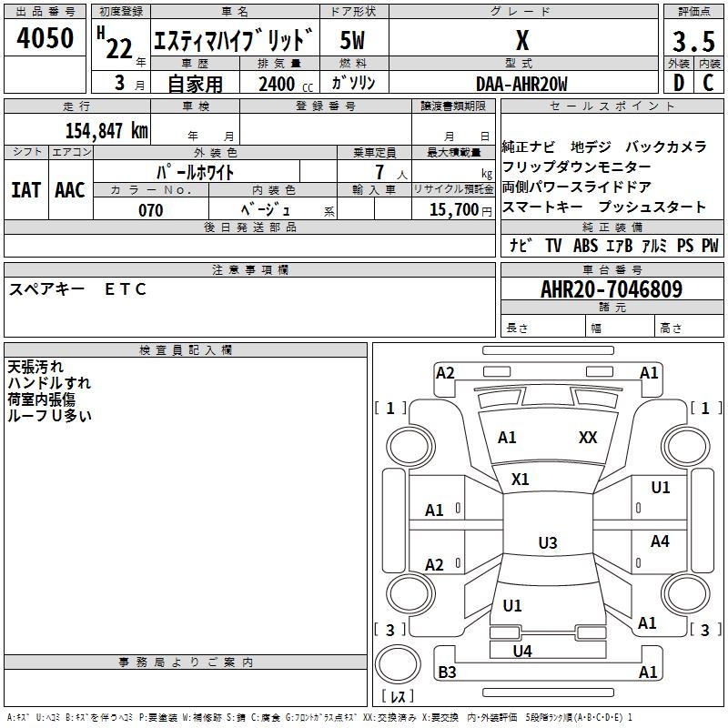Click the 車台番号 header

click(x=612, y=269)
